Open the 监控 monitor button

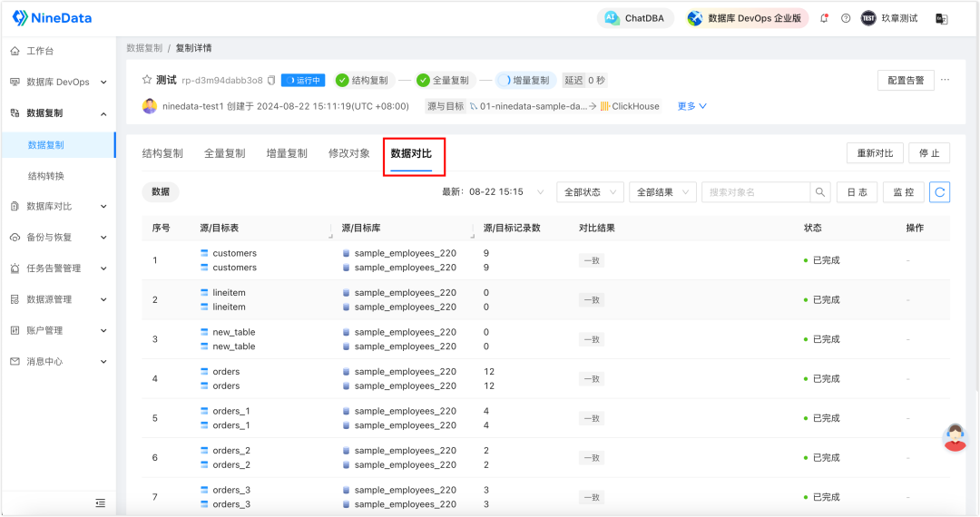click(903, 192)
